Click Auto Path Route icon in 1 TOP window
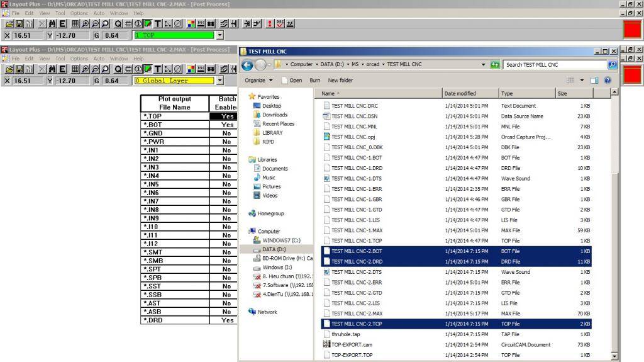The image size is (644, 362). pos(224,24)
